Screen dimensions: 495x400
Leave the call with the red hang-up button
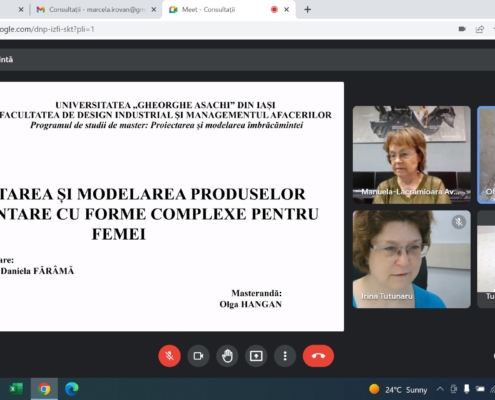[x=318, y=356]
